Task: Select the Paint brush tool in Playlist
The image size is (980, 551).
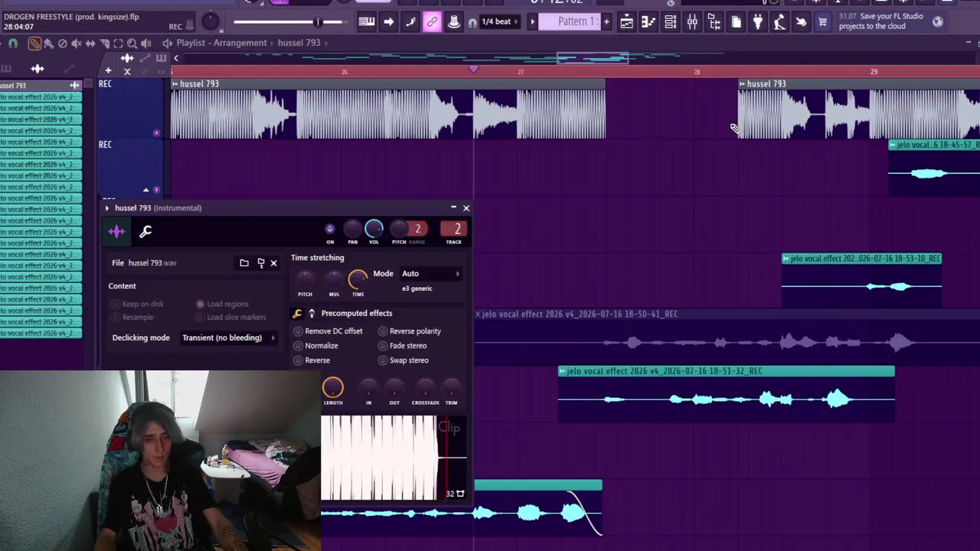Action: (x=48, y=44)
